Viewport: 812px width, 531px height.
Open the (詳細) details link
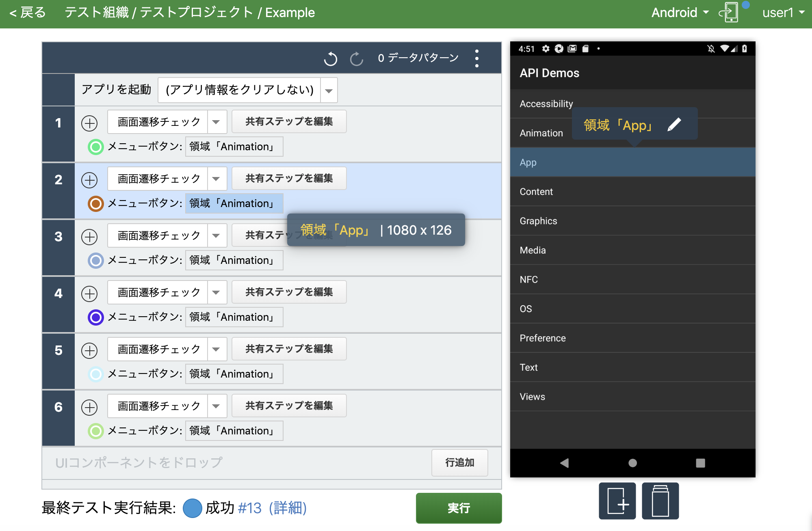[x=288, y=508]
